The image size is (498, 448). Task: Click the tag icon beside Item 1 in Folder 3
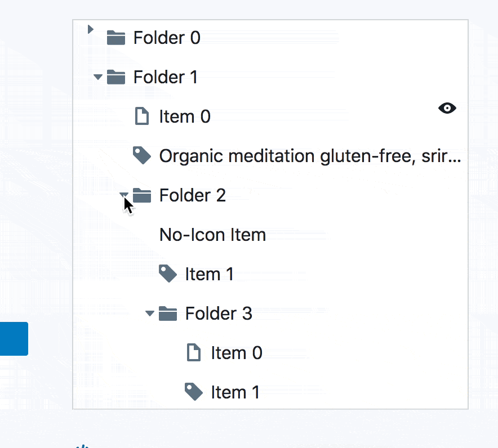coord(194,392)
